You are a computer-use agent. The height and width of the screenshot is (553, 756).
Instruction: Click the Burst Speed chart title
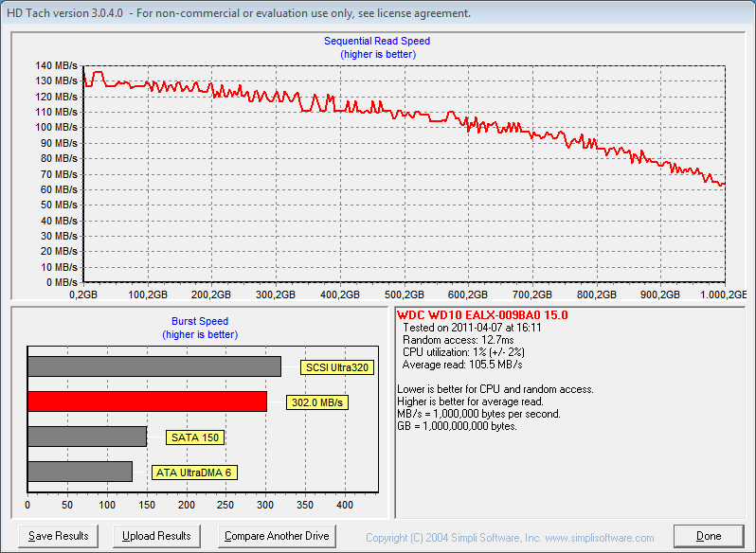pyautogui.click(x=200, y=321)
